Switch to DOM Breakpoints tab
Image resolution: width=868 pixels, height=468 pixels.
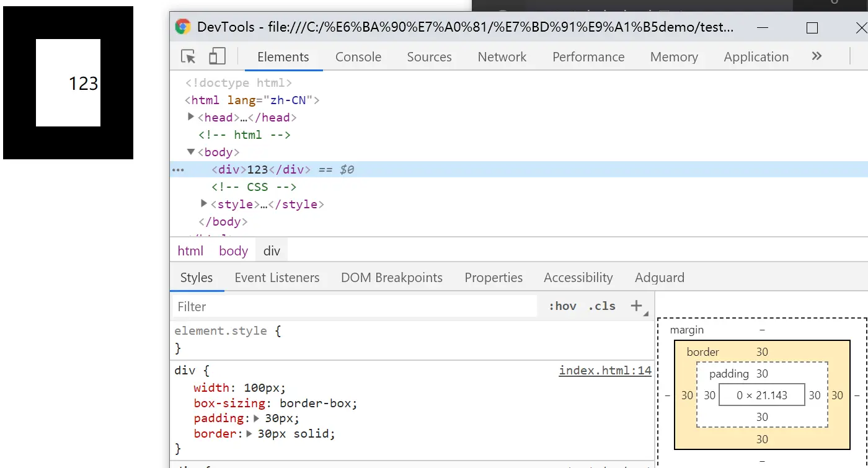(x=392, y=278)
